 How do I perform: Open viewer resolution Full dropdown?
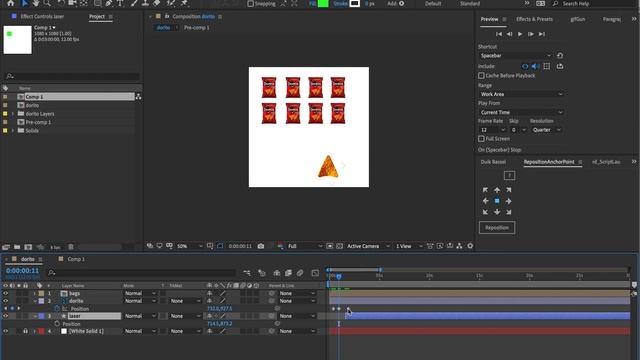click(304, 246)
